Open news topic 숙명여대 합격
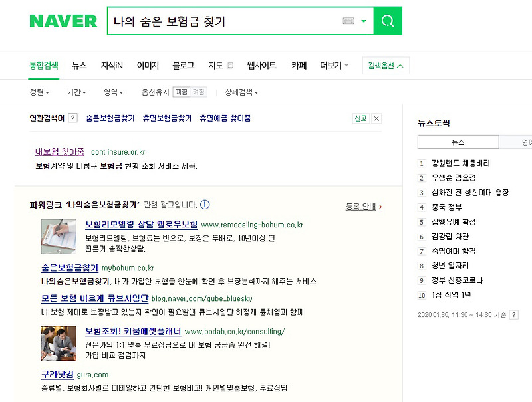Viewport: 532px width, 402px height. [454, 251]
